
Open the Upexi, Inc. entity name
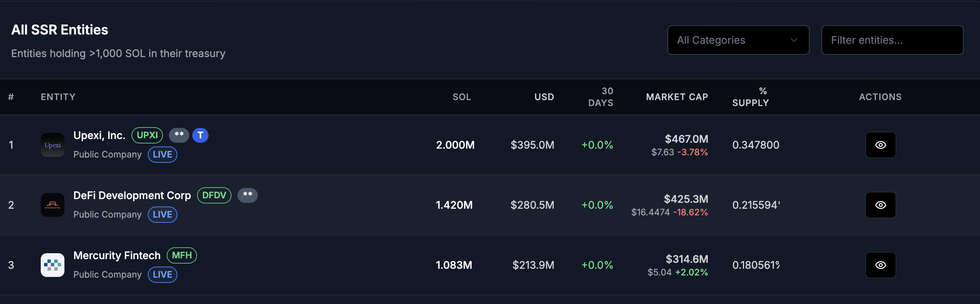(x=99, y=135)
